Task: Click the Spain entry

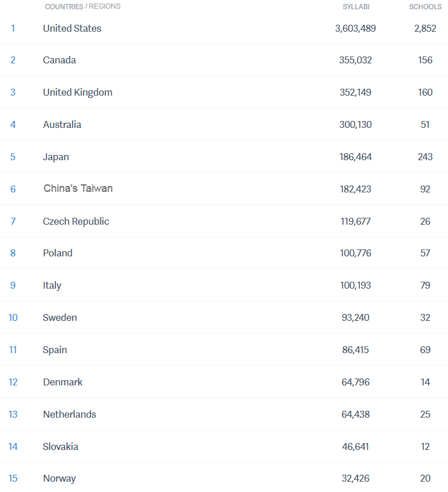Action: click(x=55, y=350)
